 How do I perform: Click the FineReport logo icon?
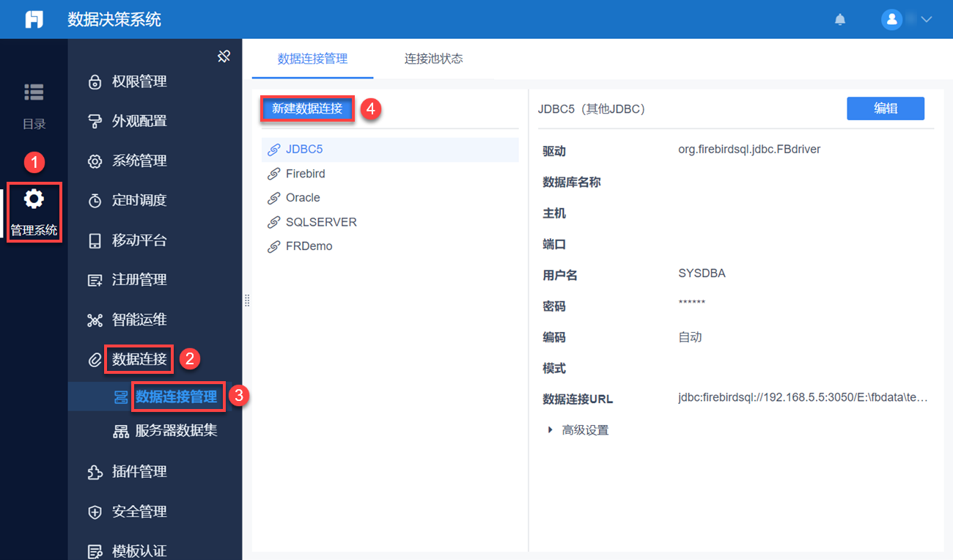click(34, 19)
